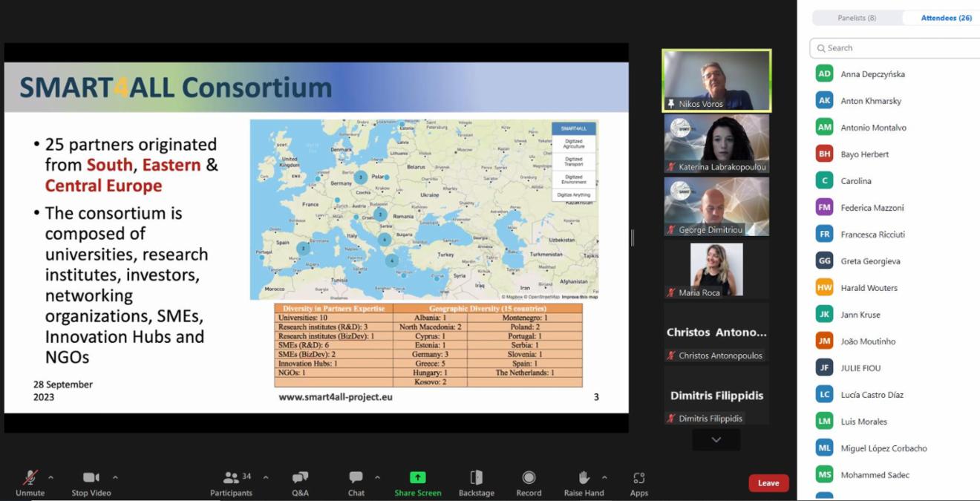980x501 pixels.
Task: Unmute the microphone
Action: 30,482
